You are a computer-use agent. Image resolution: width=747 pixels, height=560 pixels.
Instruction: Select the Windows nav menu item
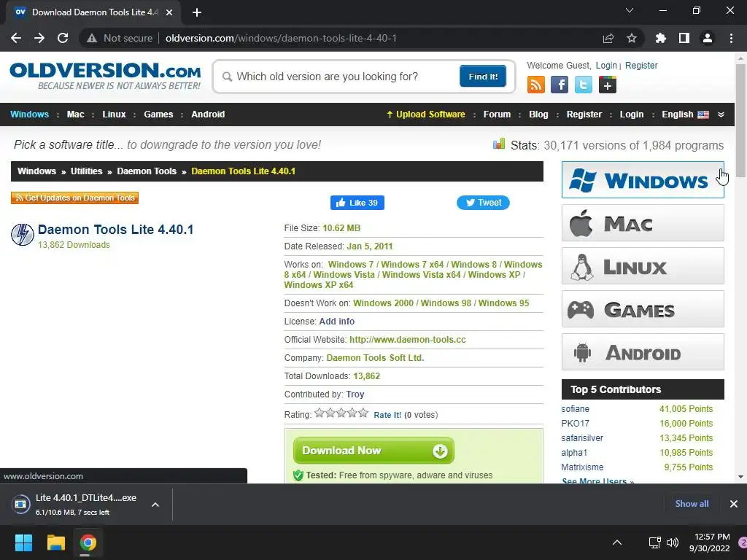29,114
